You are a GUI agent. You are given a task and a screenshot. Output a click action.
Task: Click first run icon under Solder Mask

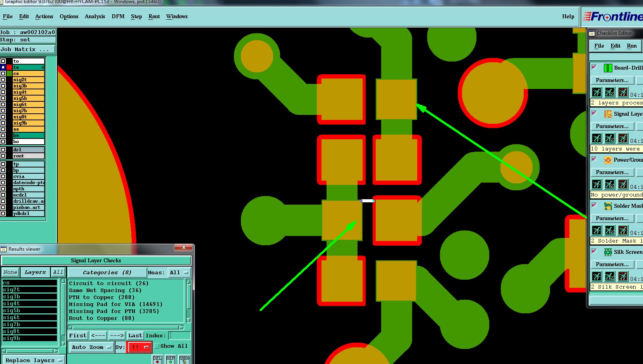coord(597,230)
